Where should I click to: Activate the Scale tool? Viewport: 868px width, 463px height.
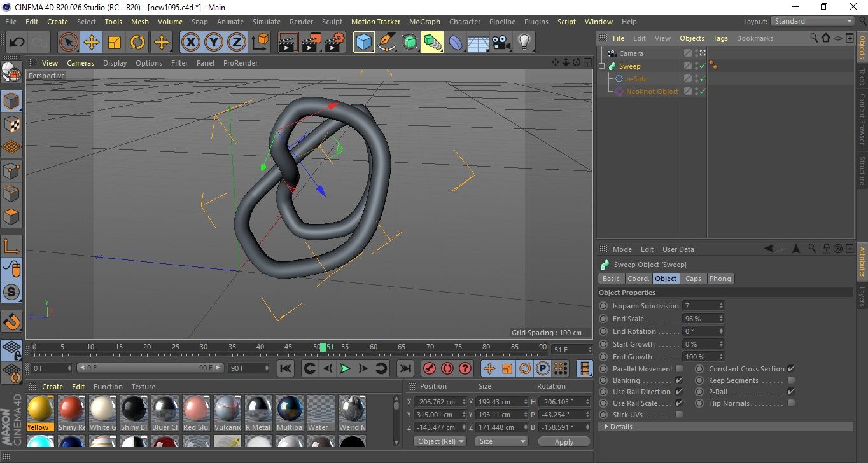pyautogui.click(x=115, y=43)
